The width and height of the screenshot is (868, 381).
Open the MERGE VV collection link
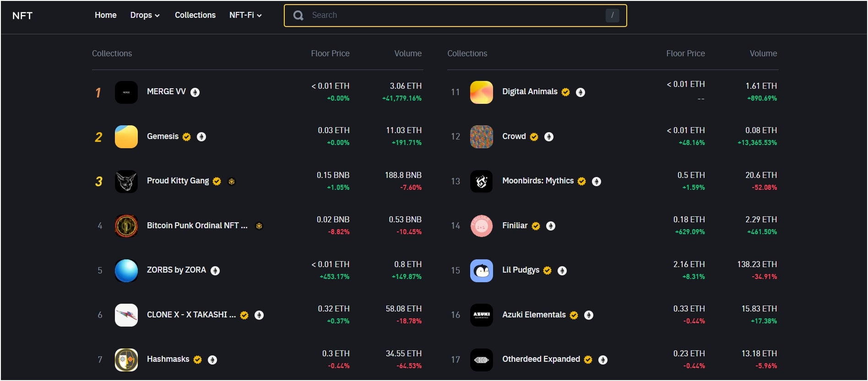(x=166, y=91)
